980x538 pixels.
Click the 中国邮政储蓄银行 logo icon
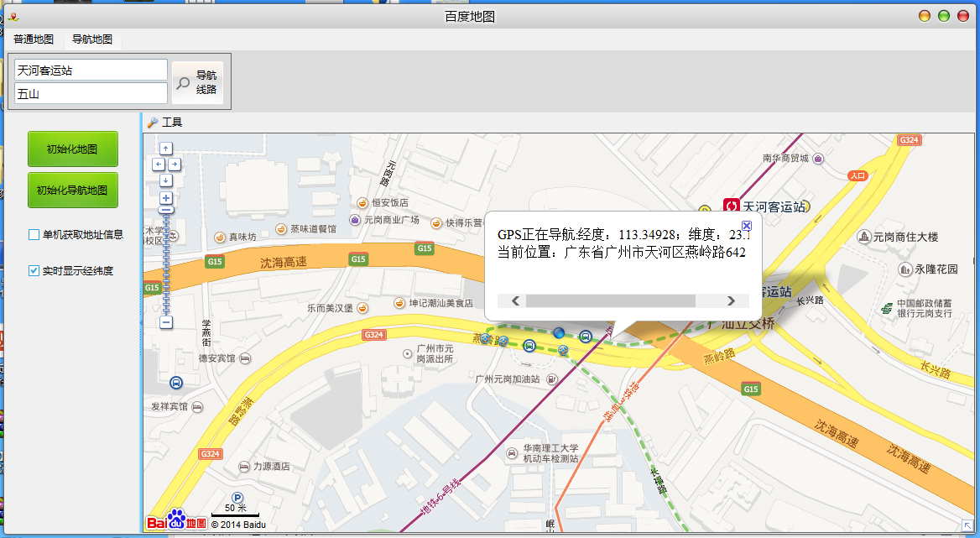coord(887,309)
